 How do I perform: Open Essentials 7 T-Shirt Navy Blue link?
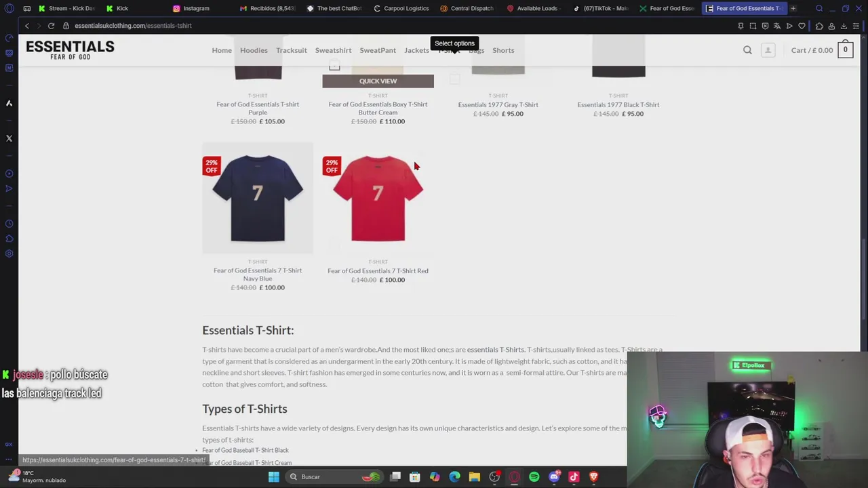(x=258, y=274)
